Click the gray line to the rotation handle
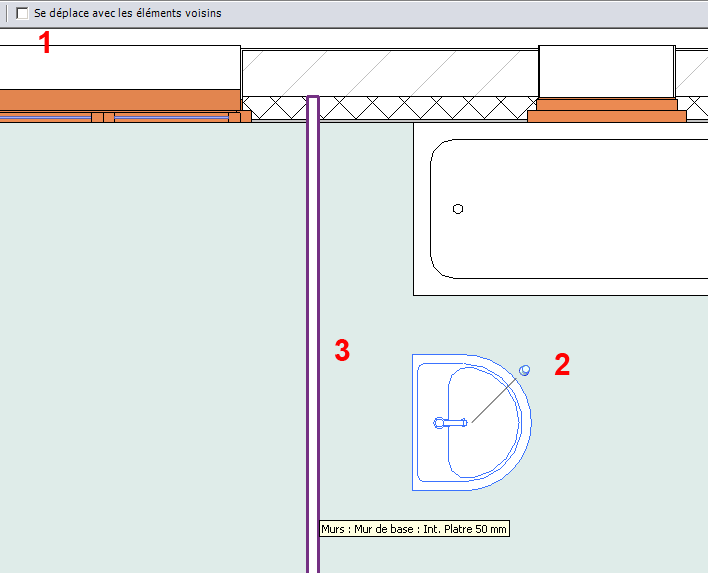 point(495,398)
